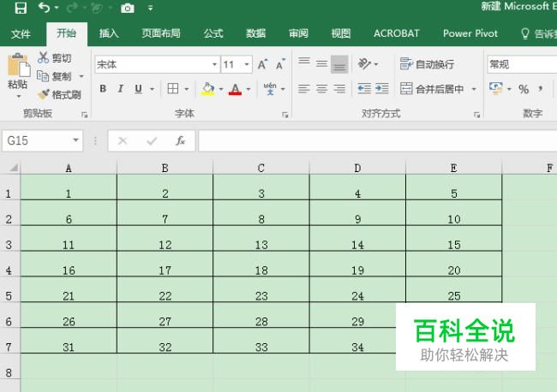The width and height of the screenshot is (557, 392).
Task: Click the accounting number format icon
Action: [496, 88]
